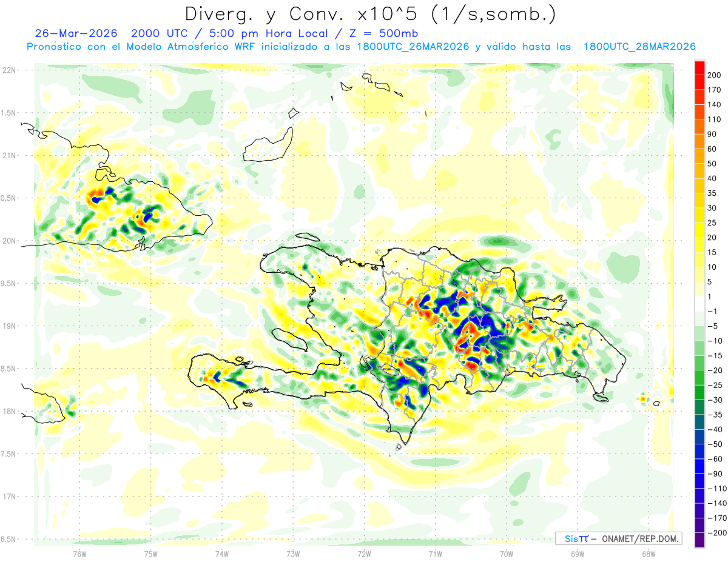Click the dark red swatch atop the color scale

point(699,67)
